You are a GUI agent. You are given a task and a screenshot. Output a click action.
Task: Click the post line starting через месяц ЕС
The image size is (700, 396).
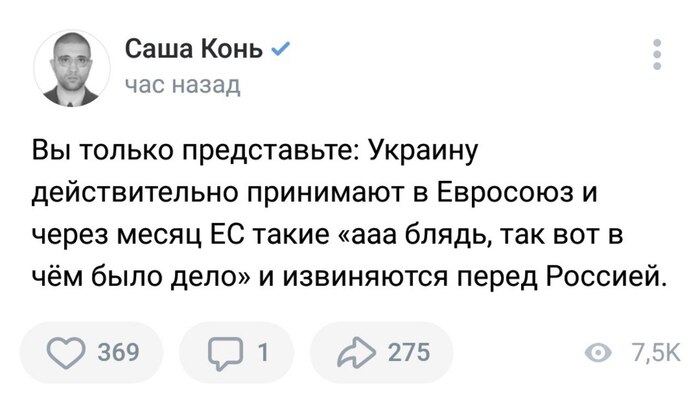tap(327, 236)
